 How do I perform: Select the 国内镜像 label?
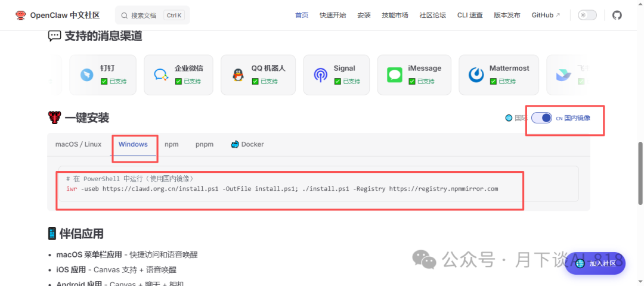point(577,118)
